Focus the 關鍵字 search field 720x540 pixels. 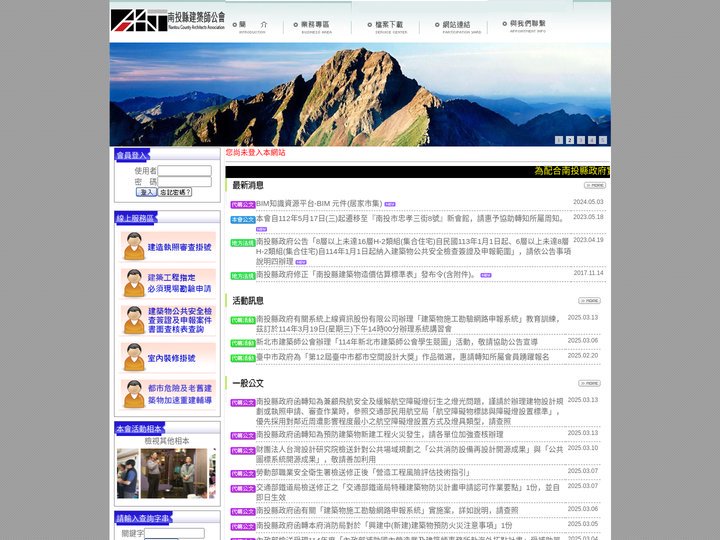pos(174,533)
